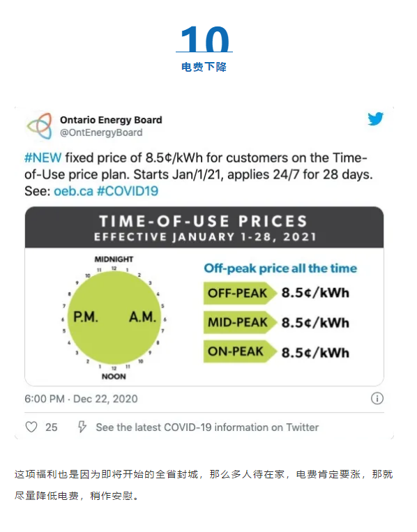The width and height of the screenshot is (417, 532).
Task: Open the #COVID19 hashtag
Action: click(128, 191)
